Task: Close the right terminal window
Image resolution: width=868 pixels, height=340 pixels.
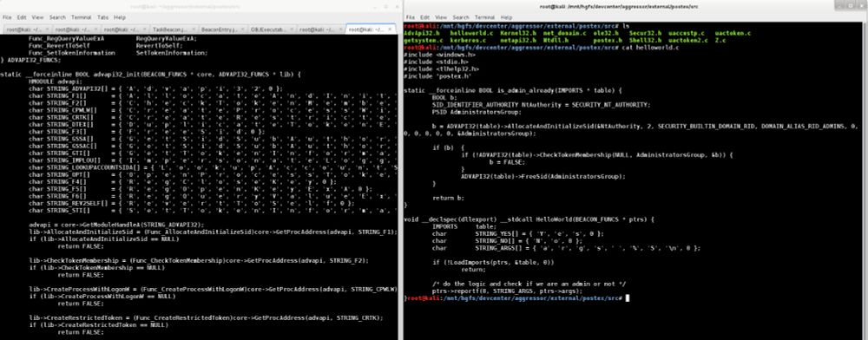Action: click(x=861, y=5)
